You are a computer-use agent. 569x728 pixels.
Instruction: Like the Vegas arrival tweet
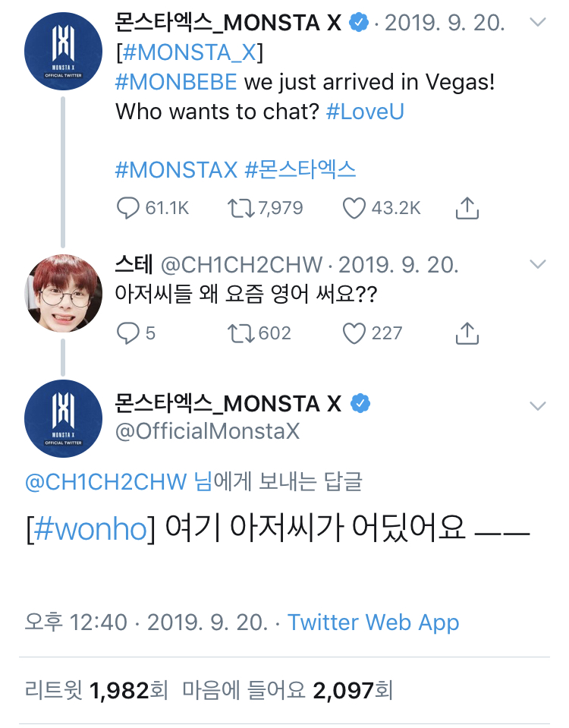coord(354,208)
